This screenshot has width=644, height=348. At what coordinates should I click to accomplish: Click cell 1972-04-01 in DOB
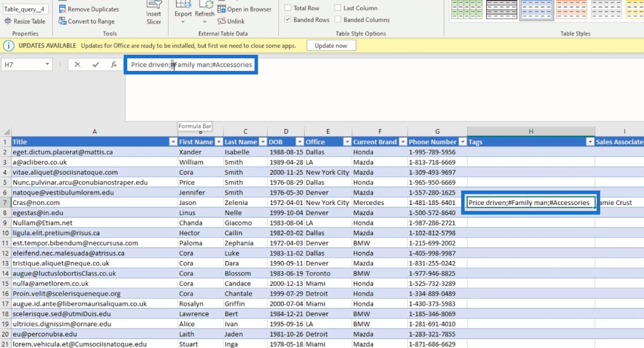coord(286,203)
